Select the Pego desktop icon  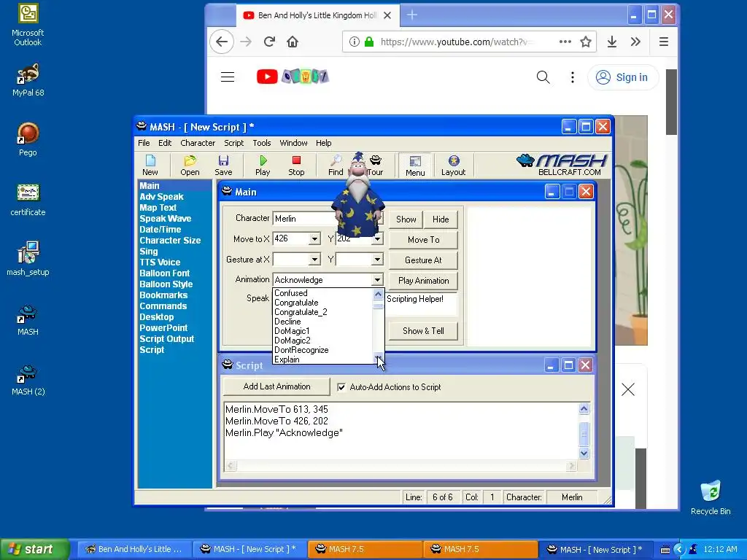[28, 139]
